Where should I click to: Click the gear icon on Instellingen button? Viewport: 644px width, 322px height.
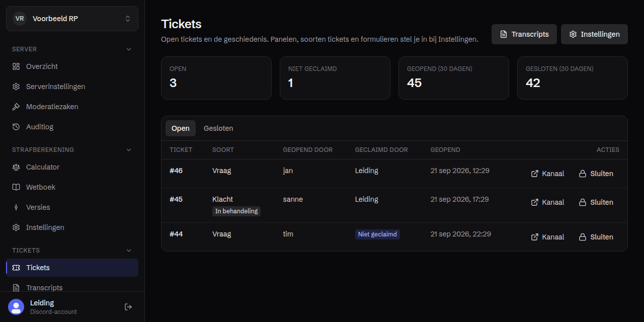pyautogui.click(x=573, y=34)
